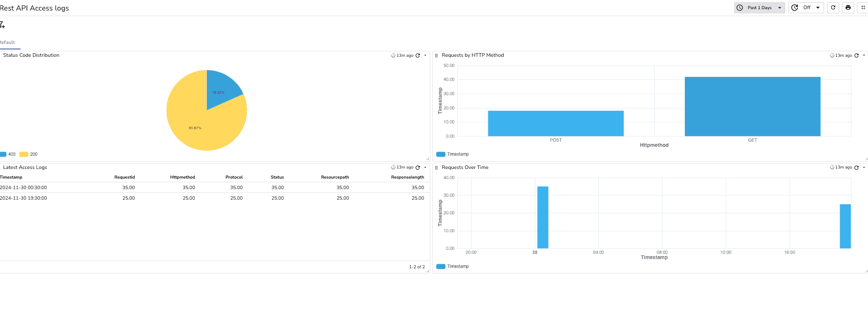Toggle Timestamp legend in Requests Over Time
This screenshot has height=332, width=868.
[x=453, y=267]
